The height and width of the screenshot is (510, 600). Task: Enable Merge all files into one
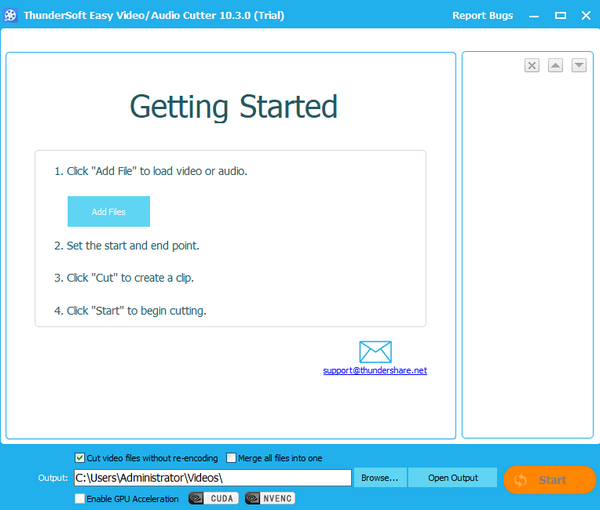[x=232, y=458]
